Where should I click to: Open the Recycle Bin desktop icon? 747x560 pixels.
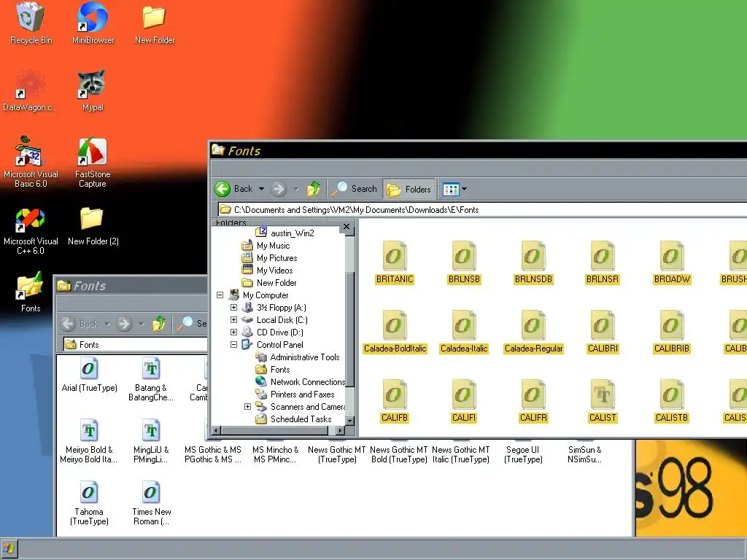coord(31,23)
